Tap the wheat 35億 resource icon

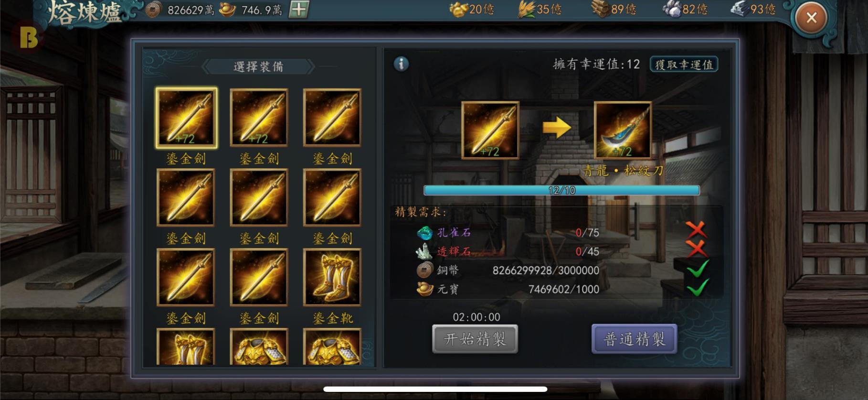coord(527,9)
